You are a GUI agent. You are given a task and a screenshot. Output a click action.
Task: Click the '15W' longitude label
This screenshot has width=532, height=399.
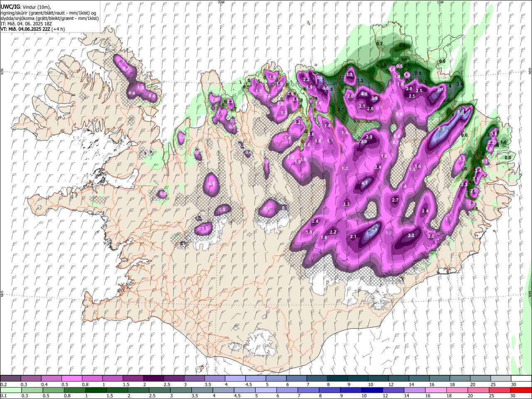[x=440, y=2]
